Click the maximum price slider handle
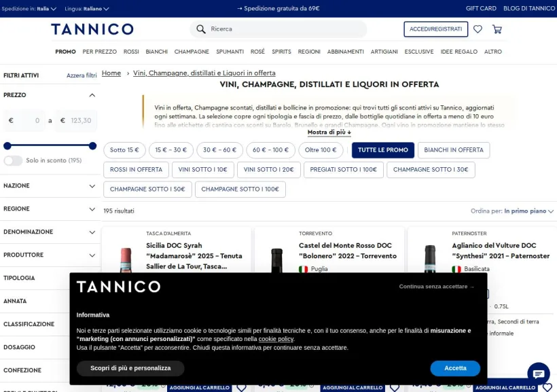Image resolution: width=557 pixels, height=392 pixels. [92, 145]
